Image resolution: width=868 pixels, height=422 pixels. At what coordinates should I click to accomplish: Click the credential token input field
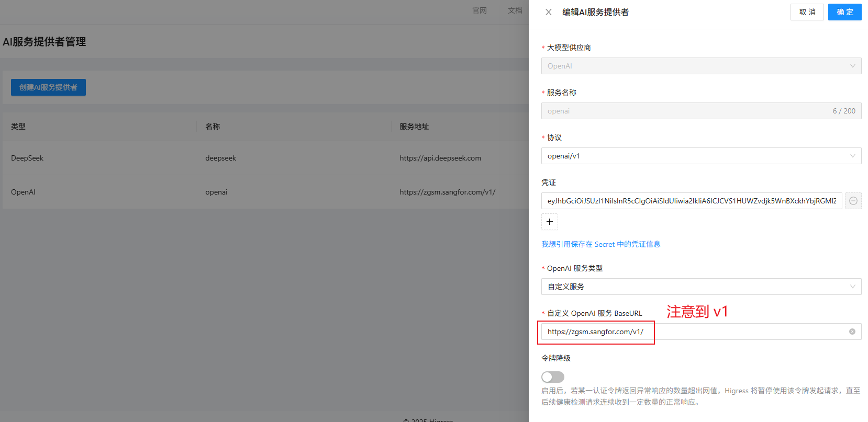click(x=691, y=201)
